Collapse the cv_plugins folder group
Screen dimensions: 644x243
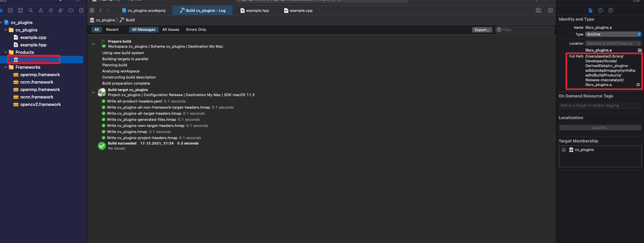tap(5, 30)
